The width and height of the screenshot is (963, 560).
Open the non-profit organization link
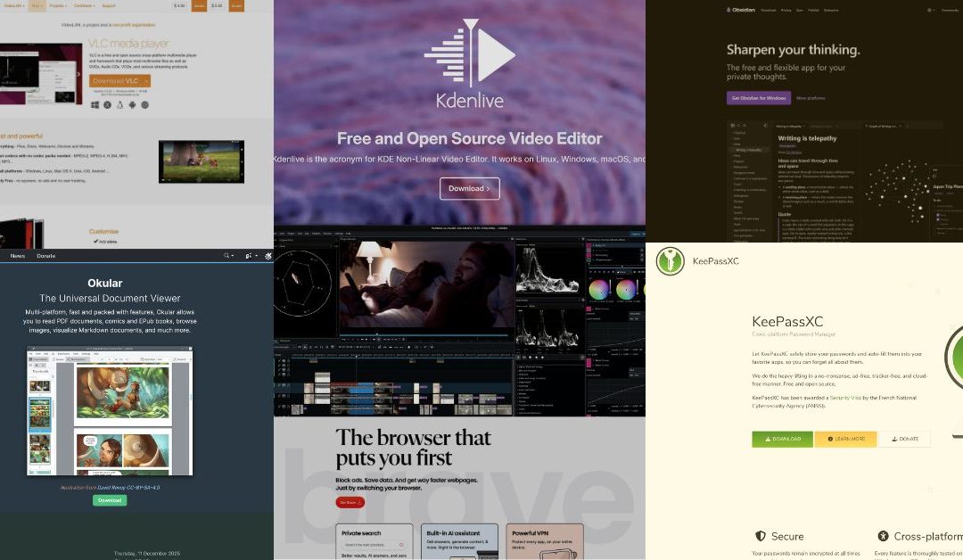(133, 25)
